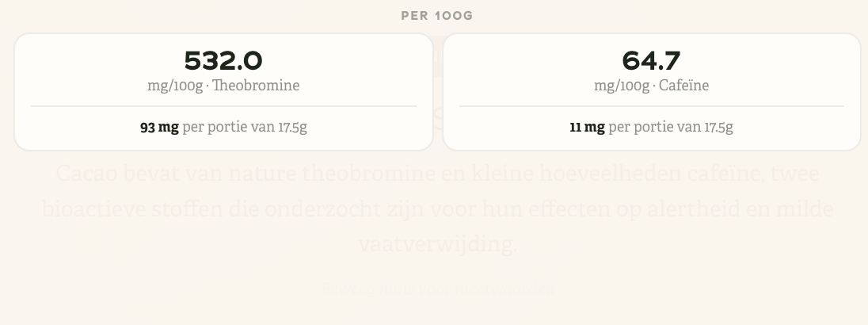Click 'per portie van 17.5g' in Theobromine card
This screenshot has width=868, height=325.
pyautogui.click(x=245, y=128)
